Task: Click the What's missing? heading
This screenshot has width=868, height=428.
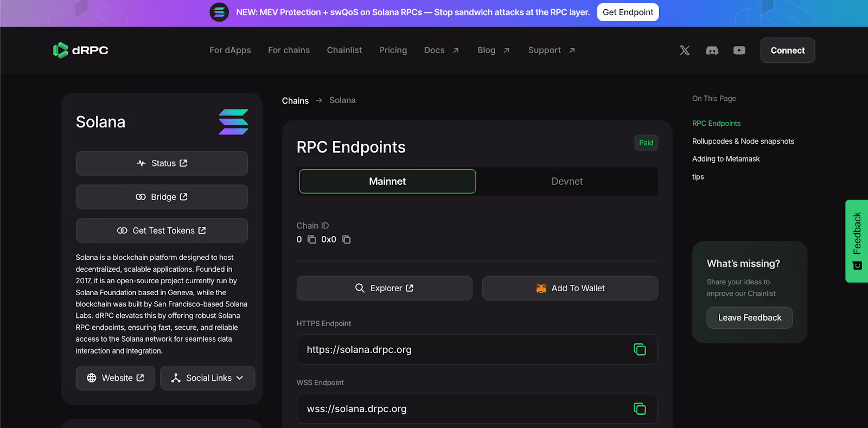Action: click(x=743, y=264)
